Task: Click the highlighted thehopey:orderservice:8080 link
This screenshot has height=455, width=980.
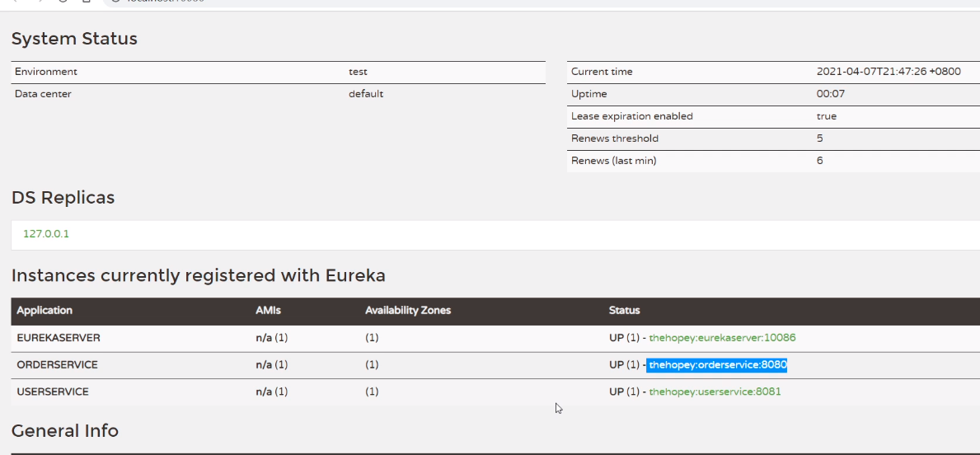Action: (x=717, y=365)
